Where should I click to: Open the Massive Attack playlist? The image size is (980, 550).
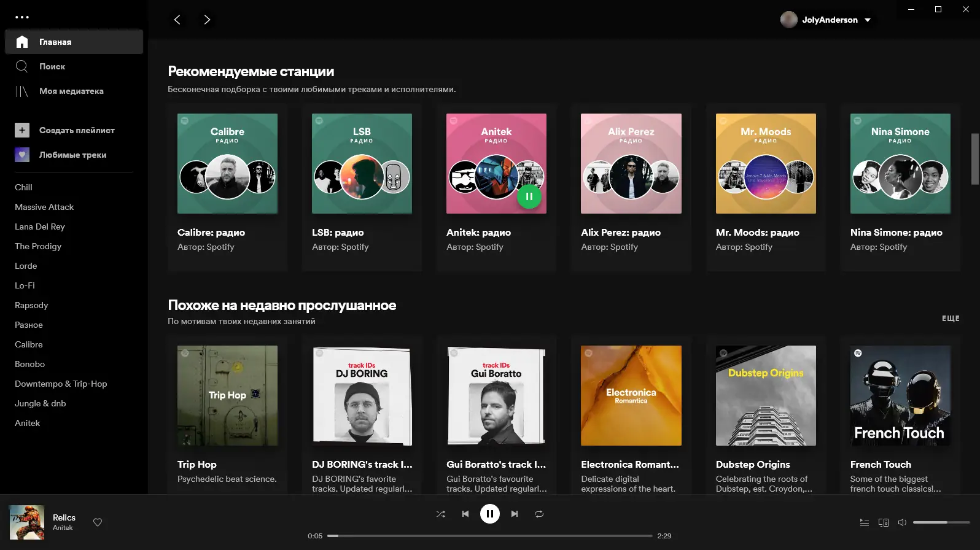44,207
